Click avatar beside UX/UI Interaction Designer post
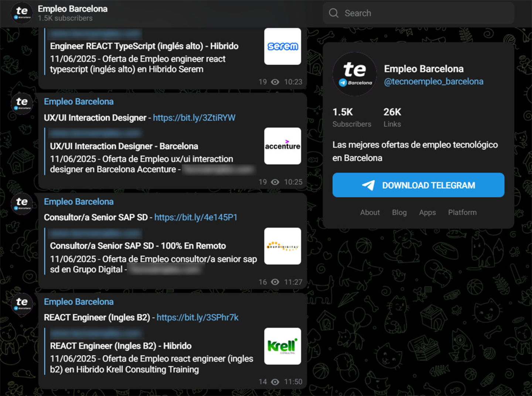 [22, 103]
